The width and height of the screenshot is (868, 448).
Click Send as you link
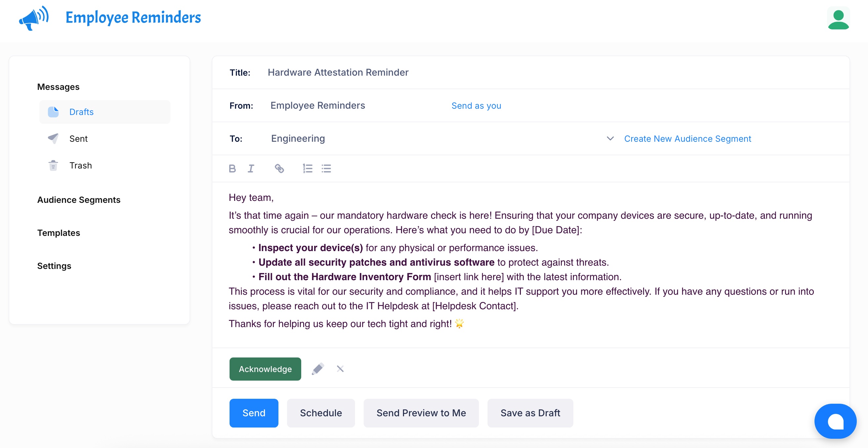[476, 105]
